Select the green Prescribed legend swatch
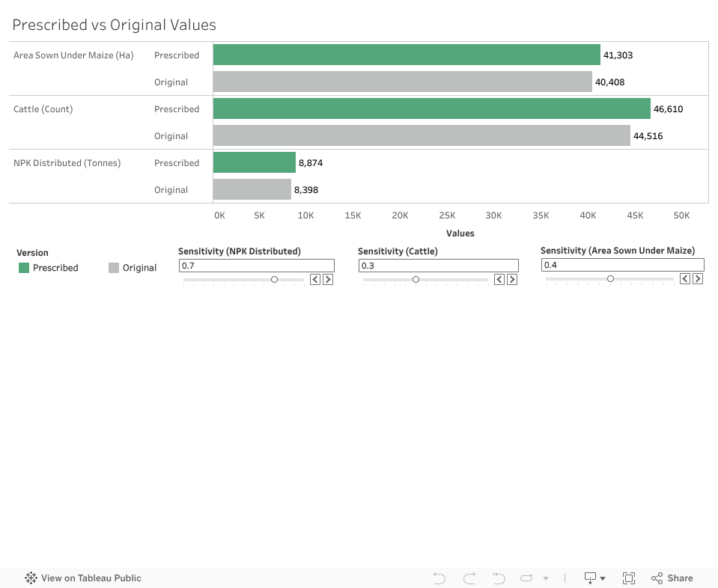Viewport: 718px width, 588px height. click(24, 268)
